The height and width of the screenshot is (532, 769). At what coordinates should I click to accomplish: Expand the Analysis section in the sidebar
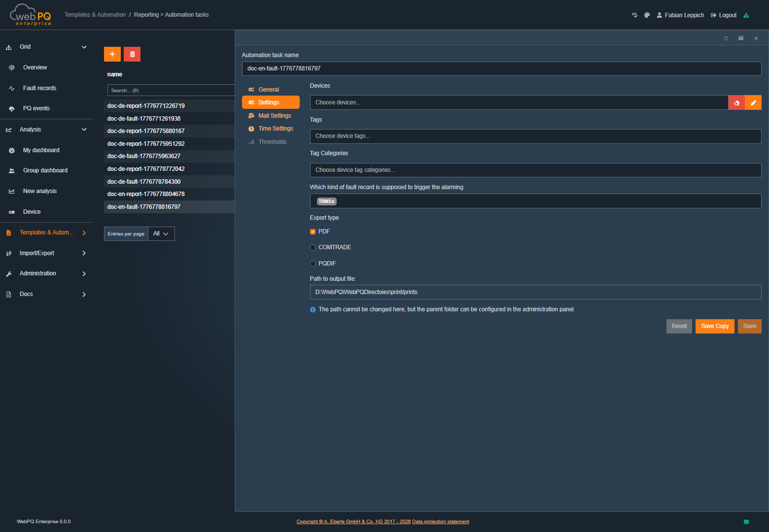(84, 129)
